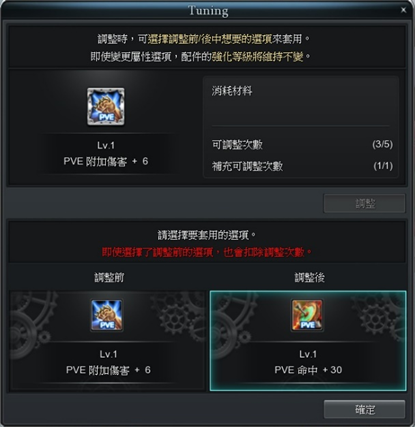Click the yellow 強化等級將維持不變 text

pos(258,57)
